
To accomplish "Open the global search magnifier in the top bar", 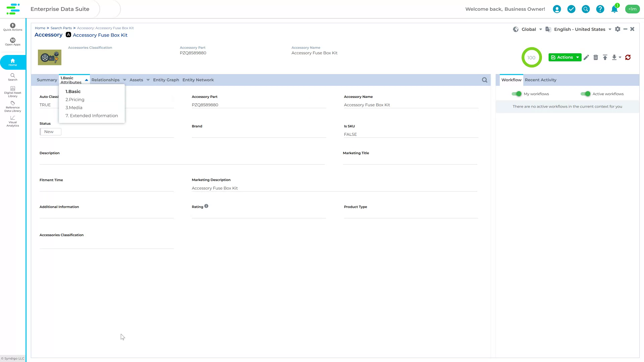I will pos(586,9).
